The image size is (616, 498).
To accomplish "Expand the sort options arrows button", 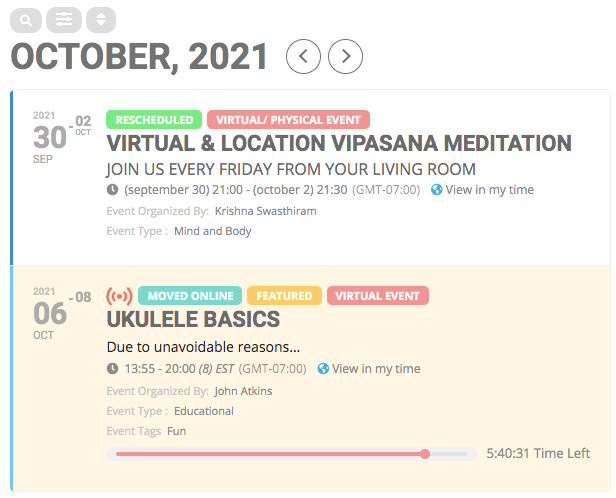I will (x=101, y=20).
